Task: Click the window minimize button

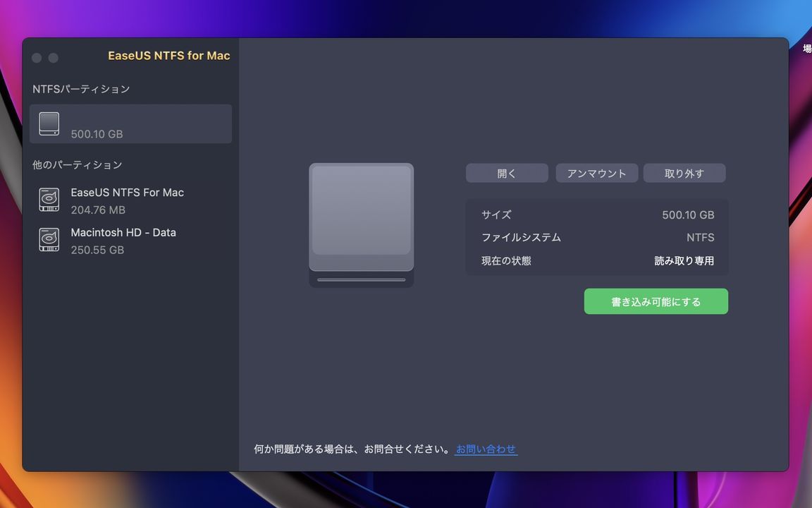Action: coord(54,58)
